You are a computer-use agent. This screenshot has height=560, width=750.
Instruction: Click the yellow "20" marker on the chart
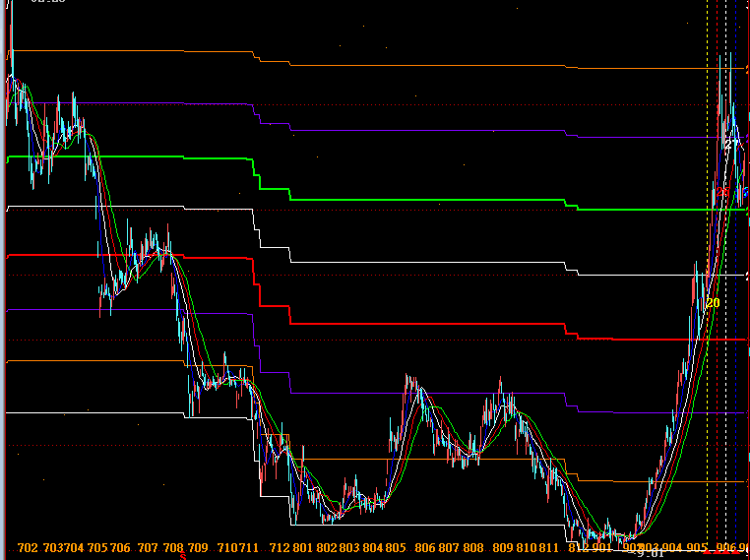[713, 303]
